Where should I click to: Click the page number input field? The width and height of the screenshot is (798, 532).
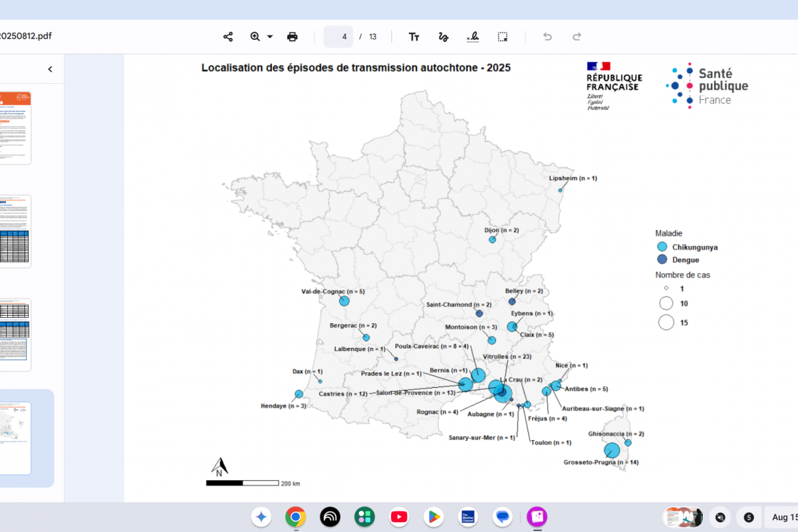click(338, 37)
